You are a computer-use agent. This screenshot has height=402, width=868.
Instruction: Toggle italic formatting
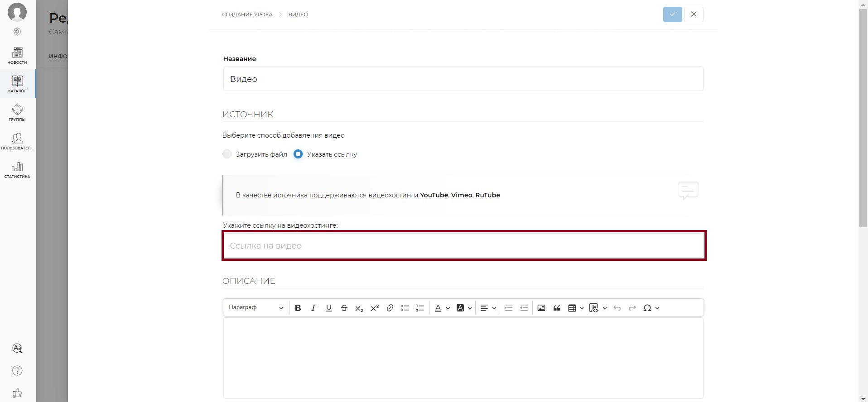(x=313, y=308)
